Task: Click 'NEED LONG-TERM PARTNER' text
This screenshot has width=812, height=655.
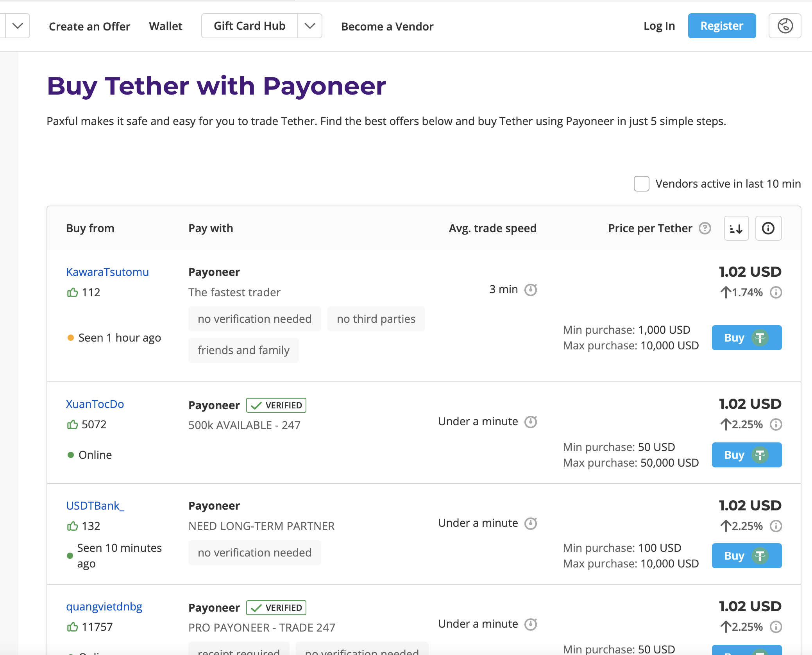Action: click(261, 526)
